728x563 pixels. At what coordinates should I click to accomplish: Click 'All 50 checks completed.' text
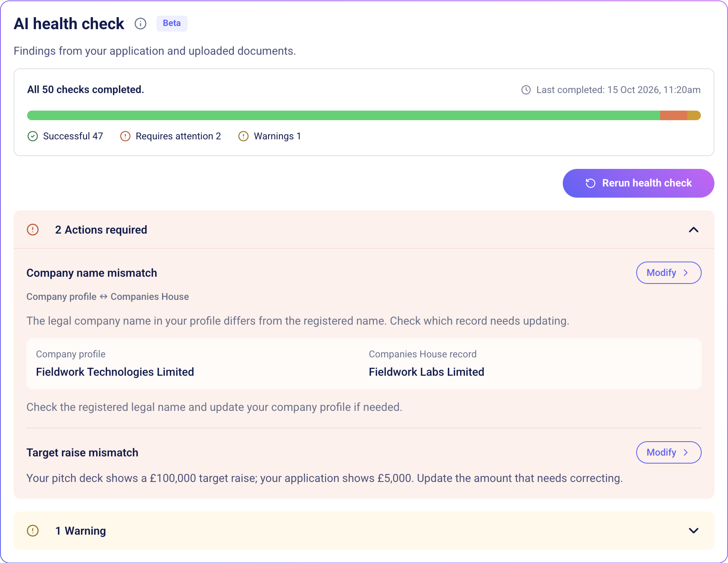pos(85,89)
